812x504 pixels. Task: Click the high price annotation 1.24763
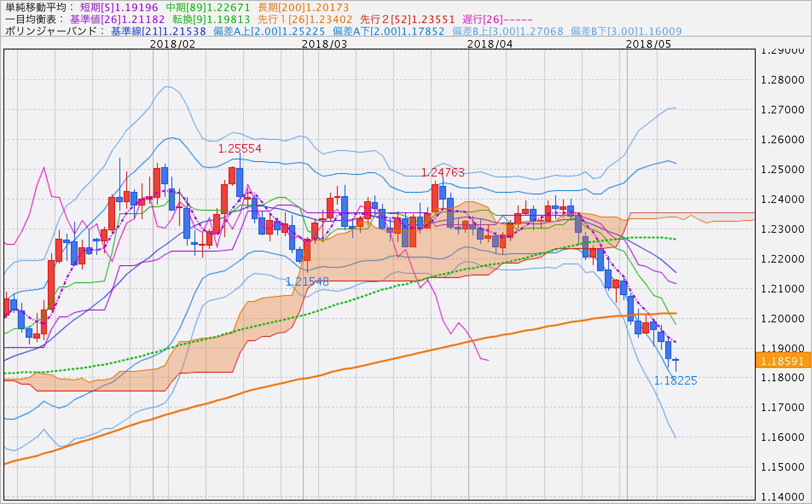443,172
